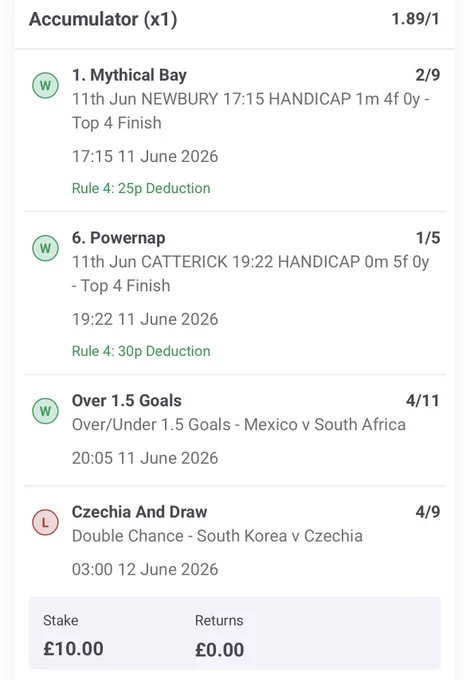Click the 1.89/1 accumulator odds

point(415,19)
